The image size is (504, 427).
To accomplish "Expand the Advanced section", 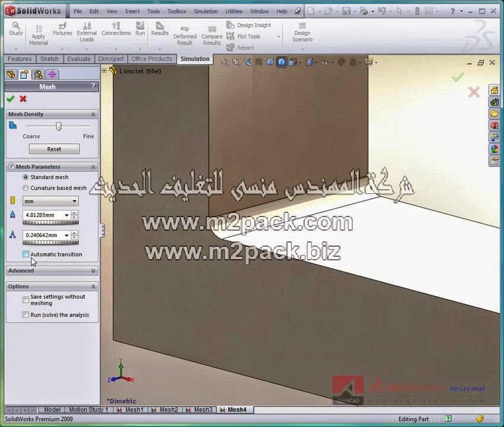I will [x=93, y=271].
